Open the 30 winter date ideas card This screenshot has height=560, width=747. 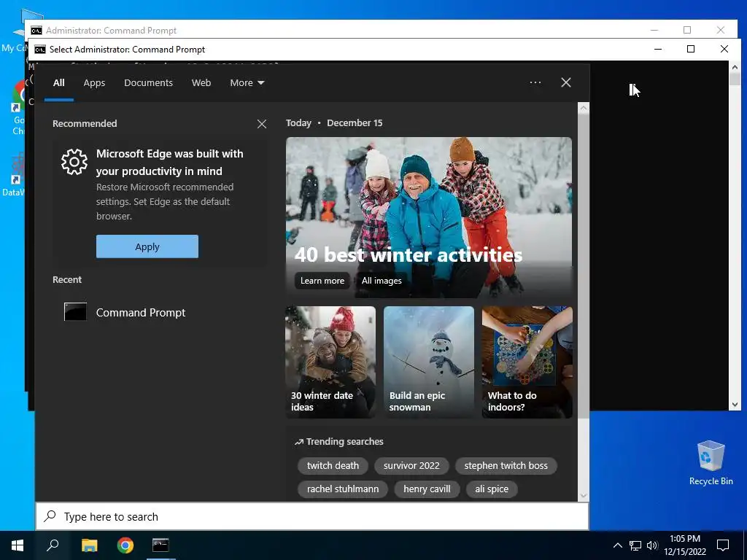click(330, 362)
